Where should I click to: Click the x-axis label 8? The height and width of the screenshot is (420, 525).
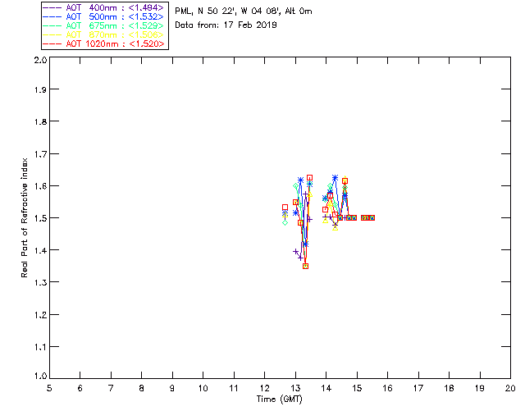pyautogui.click(x=142, y=388)
